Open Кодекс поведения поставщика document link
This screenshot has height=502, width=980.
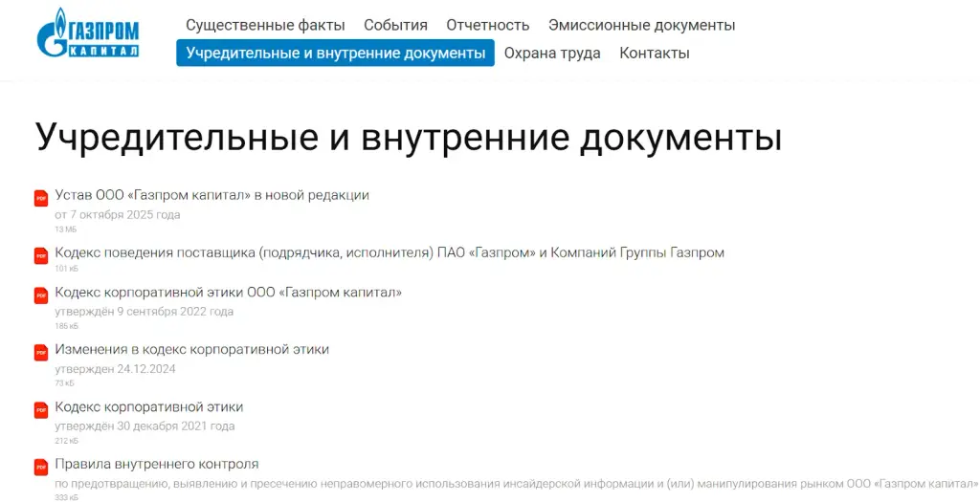click(390, 252)
